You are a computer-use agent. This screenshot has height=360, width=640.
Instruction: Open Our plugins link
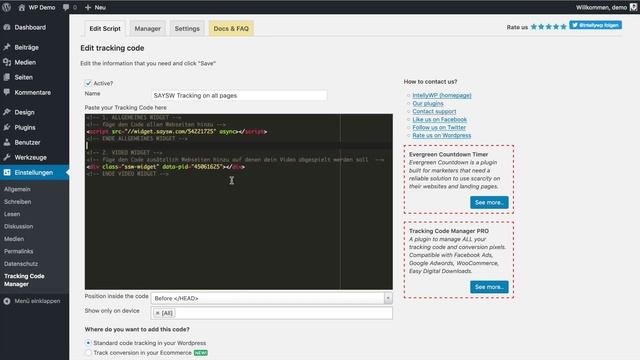pyautogui.click(x=428, y=104)
